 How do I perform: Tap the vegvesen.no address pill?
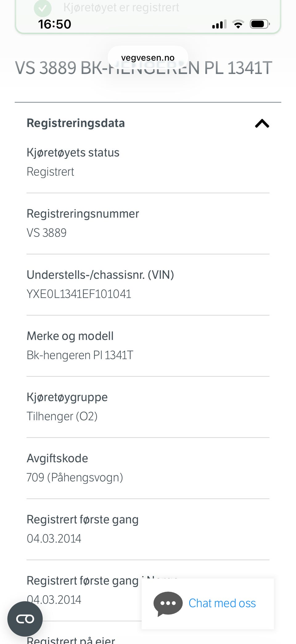(148, 58)
